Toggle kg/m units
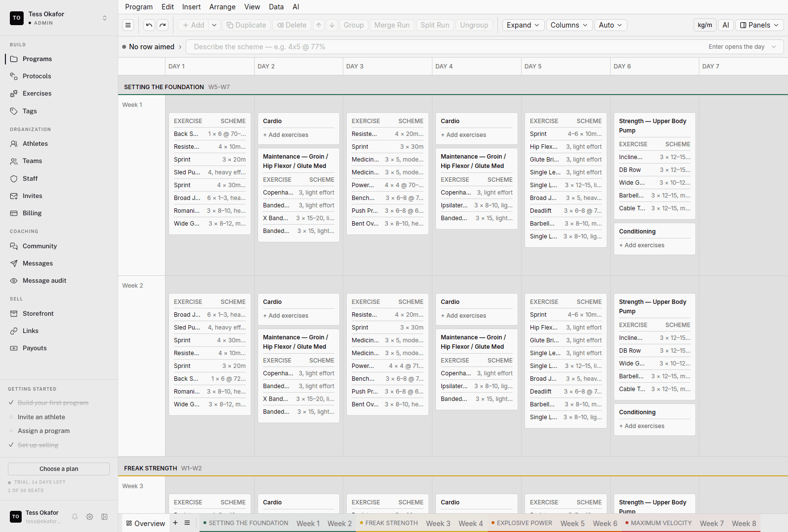The image size is (788, 532). 705,25
